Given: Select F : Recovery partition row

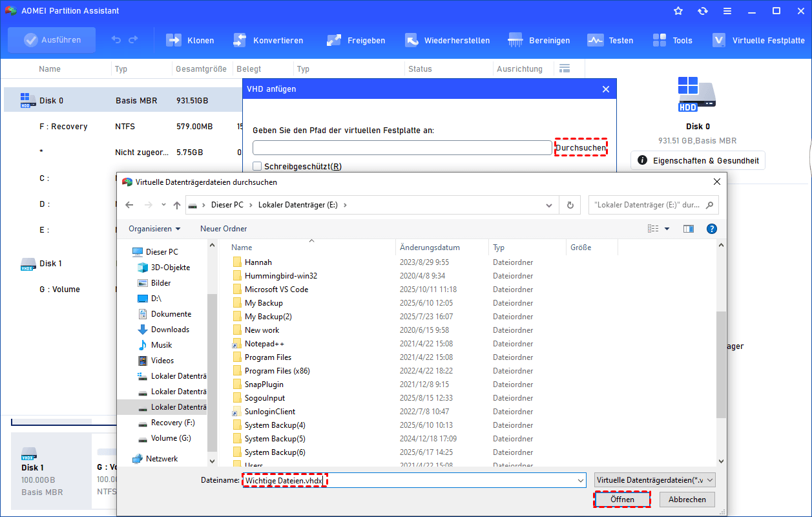Looking at the screenshot, I should click(x=123, y=127).
